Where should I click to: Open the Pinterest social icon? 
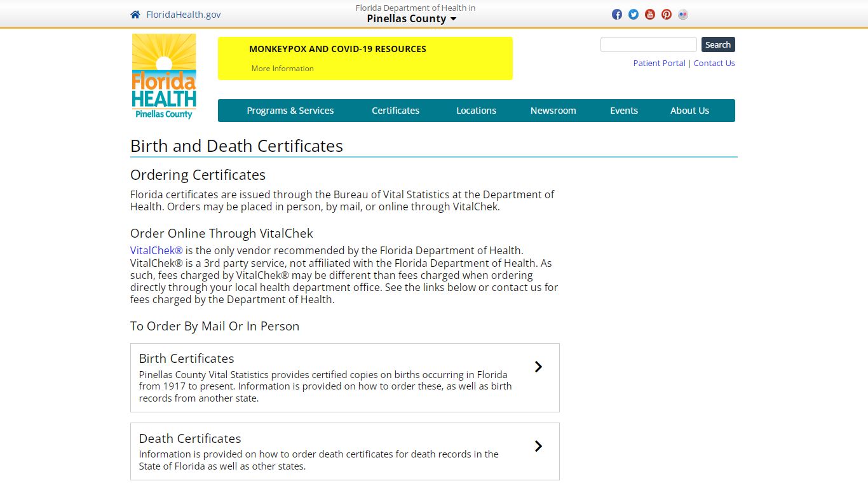coord(667,14)
